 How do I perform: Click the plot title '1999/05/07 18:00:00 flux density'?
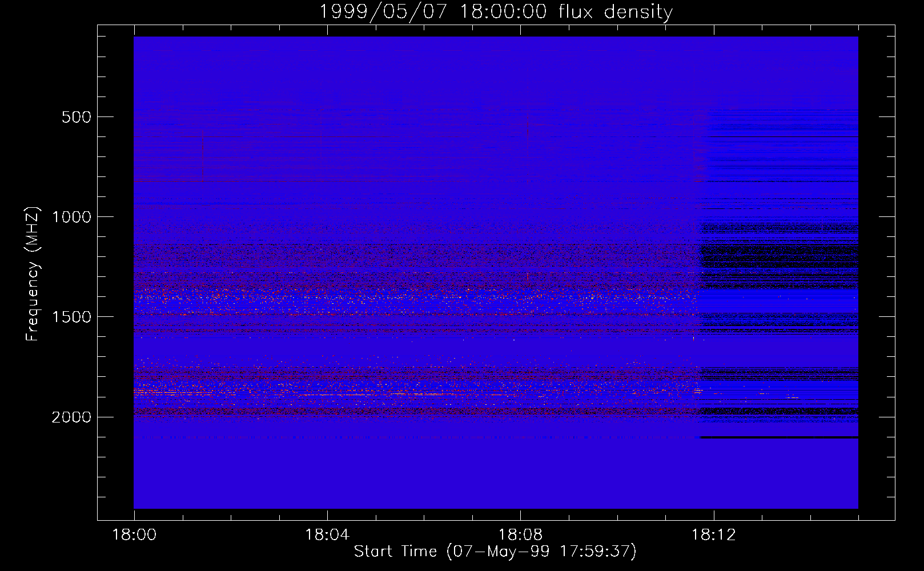tap(495, 11)
